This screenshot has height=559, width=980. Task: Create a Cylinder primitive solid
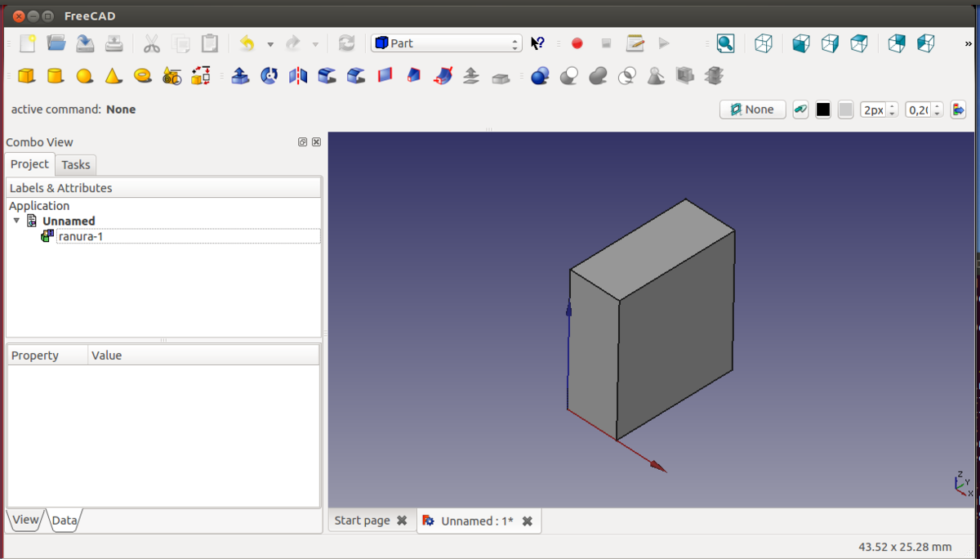coord(55,76)
